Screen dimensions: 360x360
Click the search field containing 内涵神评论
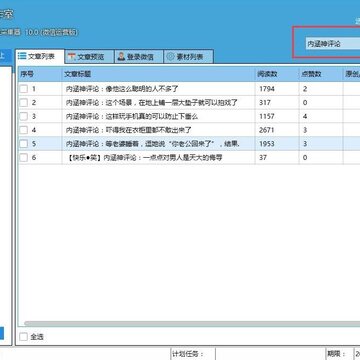pos(333,44)
